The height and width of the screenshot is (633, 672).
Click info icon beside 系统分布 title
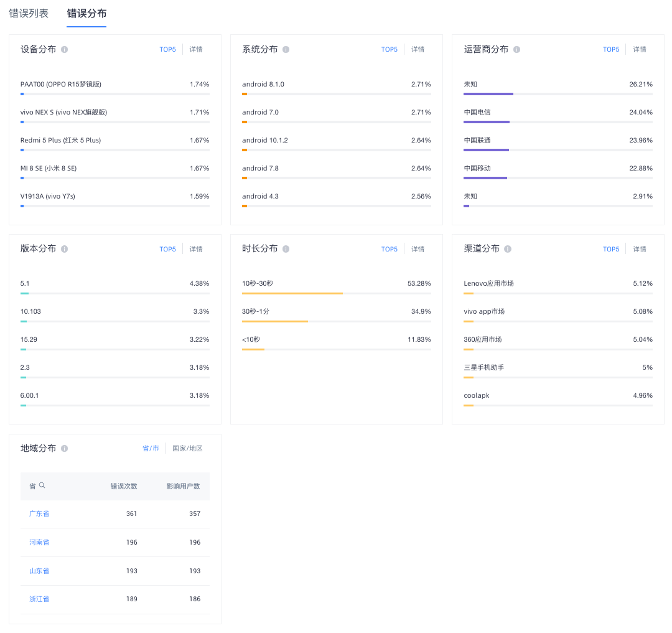pos(286,49)
